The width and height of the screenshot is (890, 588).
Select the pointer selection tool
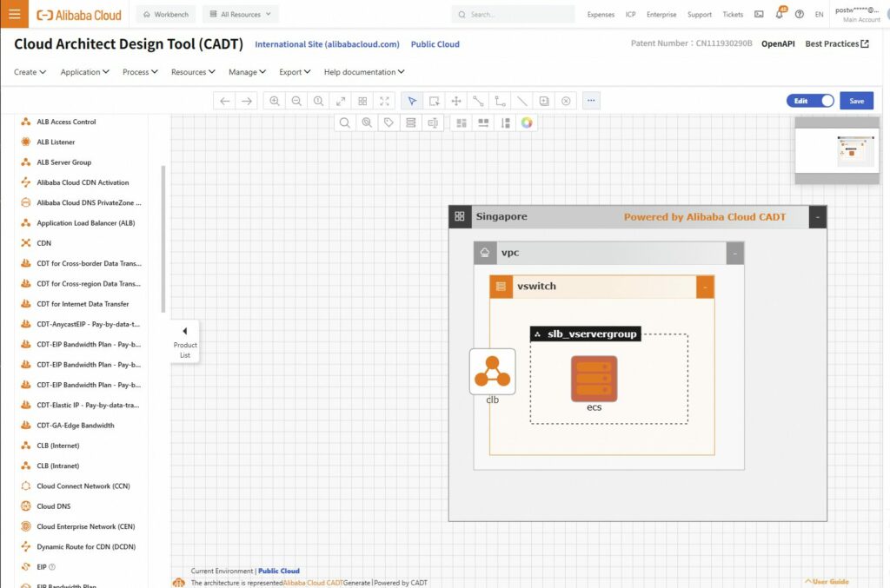(x=412, y=101)
